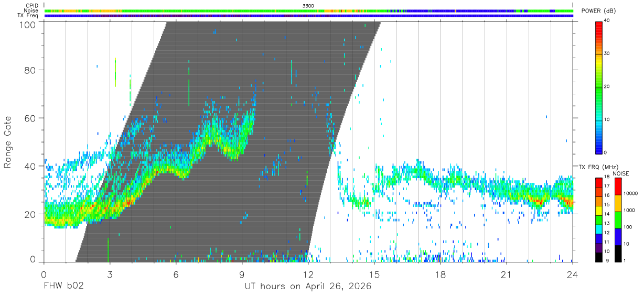Screen dimensions: 644x297
Task: Click the FHW b02 radar beam label
Action: pyautogui.click(x=63, y=287)
